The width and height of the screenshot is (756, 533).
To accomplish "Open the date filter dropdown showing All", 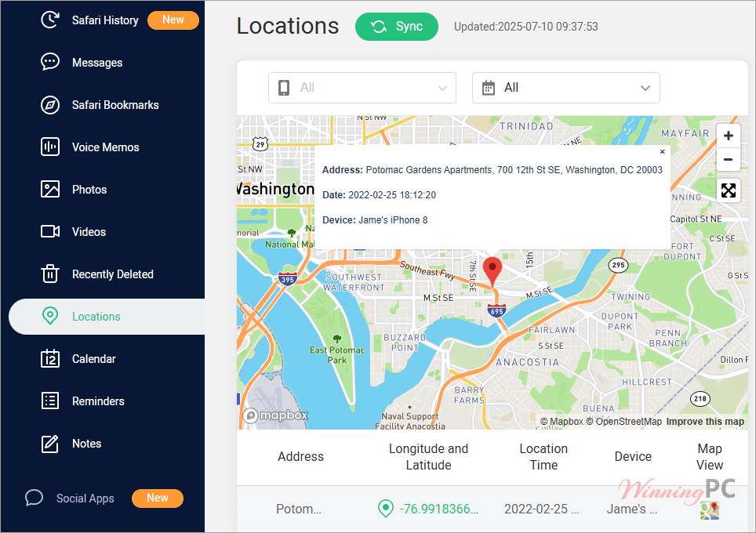I will click(566, 88).
